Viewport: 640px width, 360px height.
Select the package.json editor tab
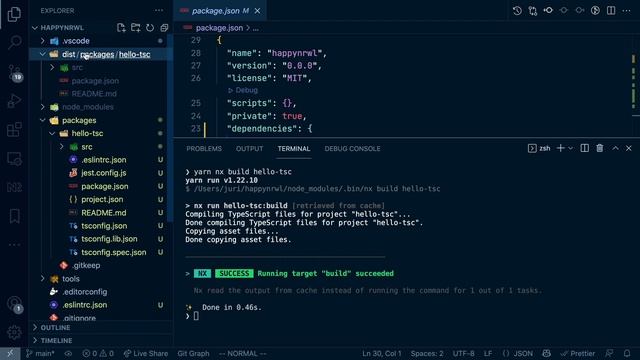tap(220, 11)
